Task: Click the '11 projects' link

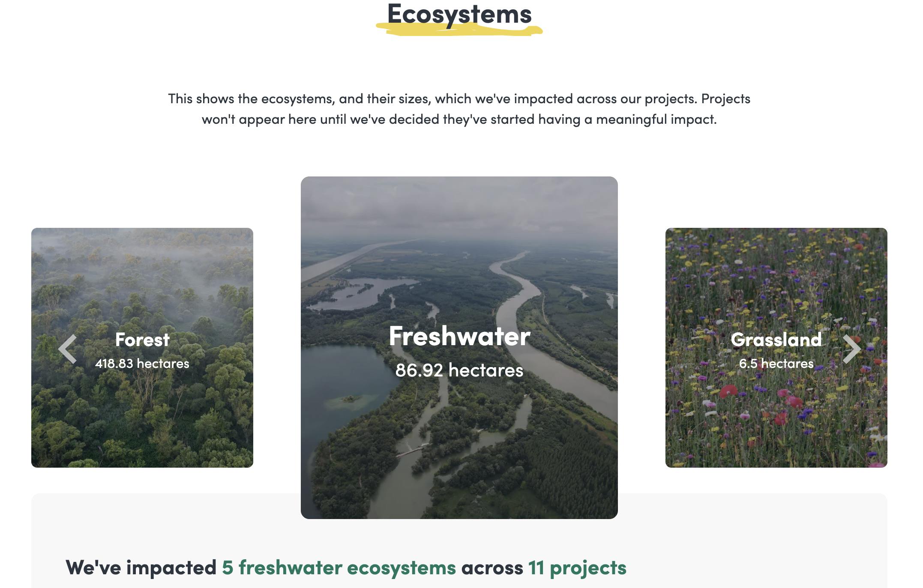Action: tap(578, 567)
